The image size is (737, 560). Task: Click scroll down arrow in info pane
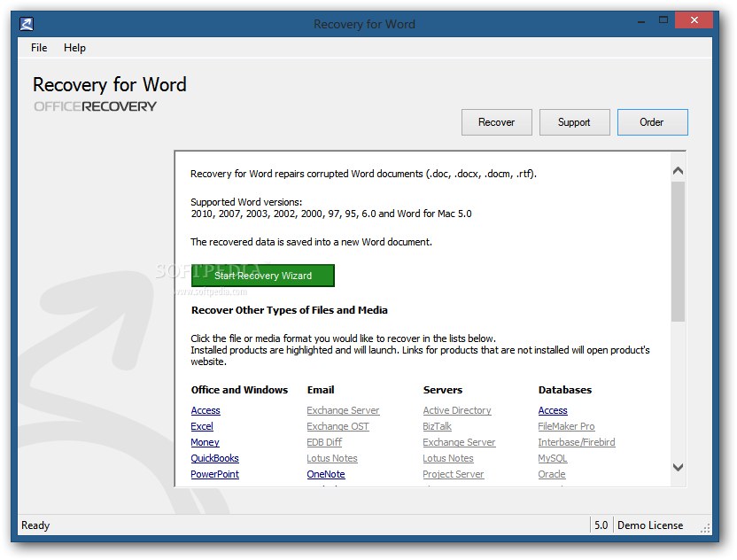click(678, 467)
